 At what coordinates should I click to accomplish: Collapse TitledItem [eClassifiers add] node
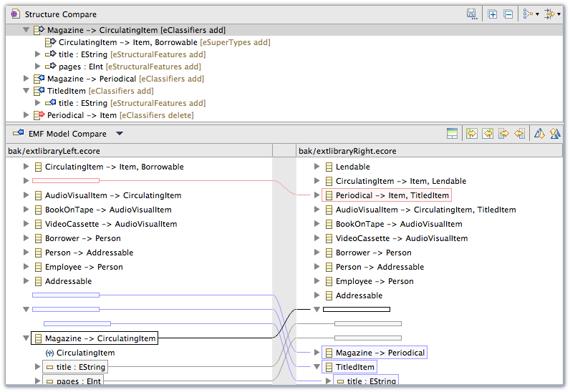pos(26,91)
